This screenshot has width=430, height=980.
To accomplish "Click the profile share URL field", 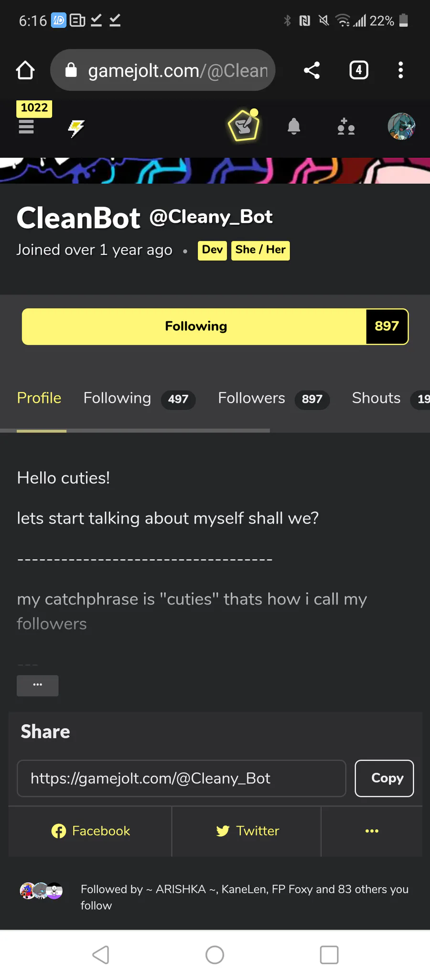I will pyautogui.click(x=182, y=778).
